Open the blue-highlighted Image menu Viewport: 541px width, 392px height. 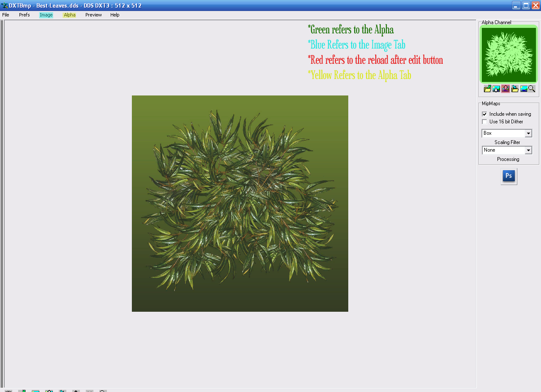point(46,15)
